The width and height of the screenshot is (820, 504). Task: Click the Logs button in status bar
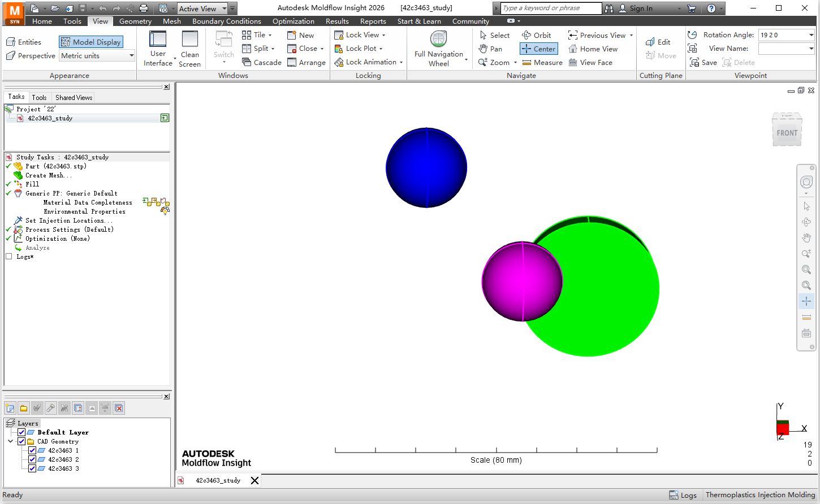683,495
